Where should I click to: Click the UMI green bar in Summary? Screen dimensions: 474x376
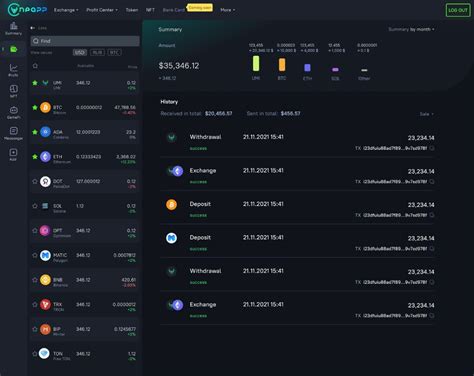click(x=256, y=63)
